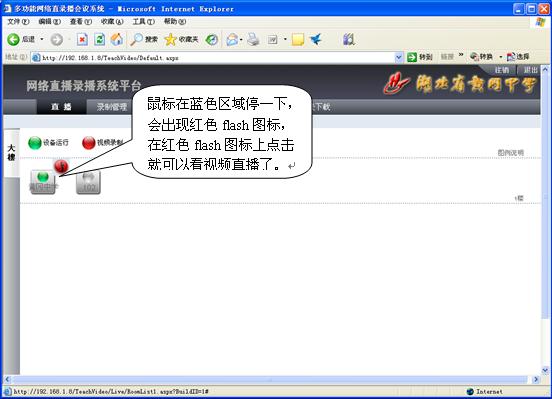Screen dimensions: 552x399
Task: Click the red flash icon for live video
Action: tap(61, 166)
